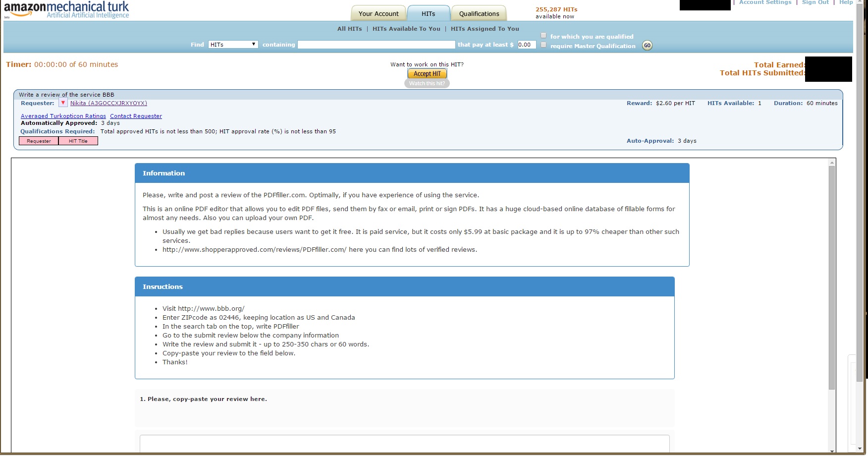Image resolution: width=868 pixels, height=456 pixels.
Task: Open requester Nikita's profile link
Action: (108, 103)
